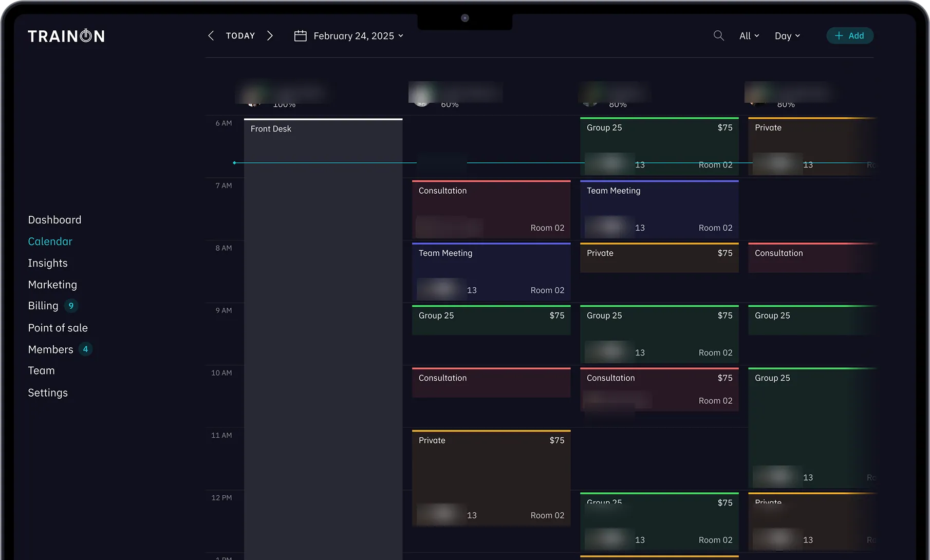
Task: Go to Team page
Action: pos(41,370)
